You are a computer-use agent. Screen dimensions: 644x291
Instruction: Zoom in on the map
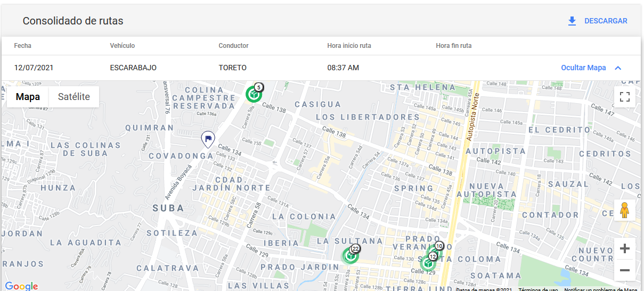pyautogui.click(x=625, y=248)
